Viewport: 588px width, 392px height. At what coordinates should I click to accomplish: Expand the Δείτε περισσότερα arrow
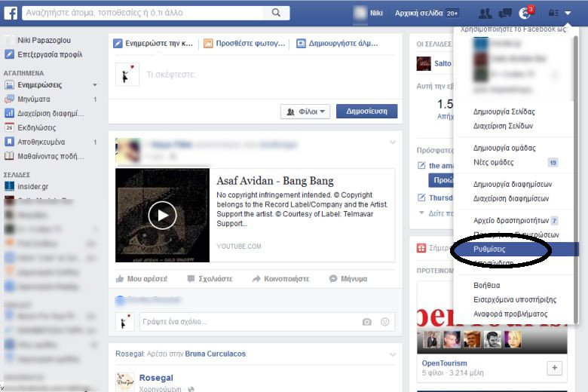[x=421, y=213]
